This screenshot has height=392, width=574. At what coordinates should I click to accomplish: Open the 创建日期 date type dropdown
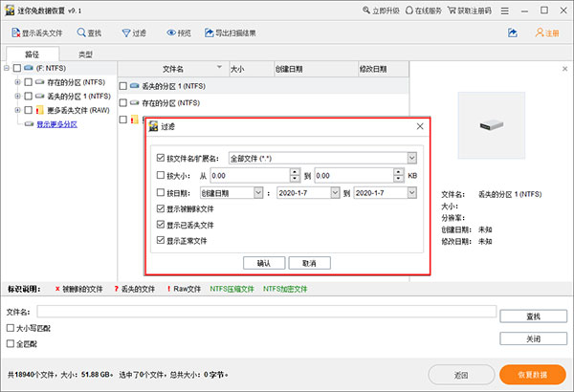(x=258, y=192)
